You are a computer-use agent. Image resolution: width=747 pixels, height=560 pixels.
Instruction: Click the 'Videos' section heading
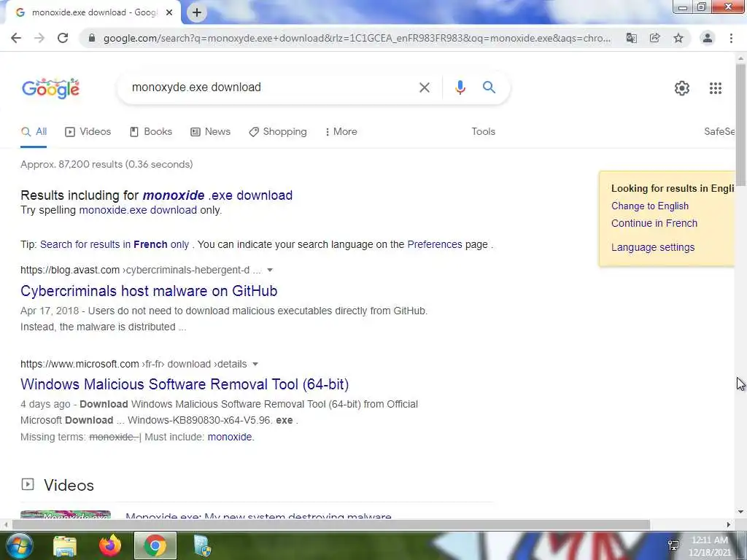[69, 485]
